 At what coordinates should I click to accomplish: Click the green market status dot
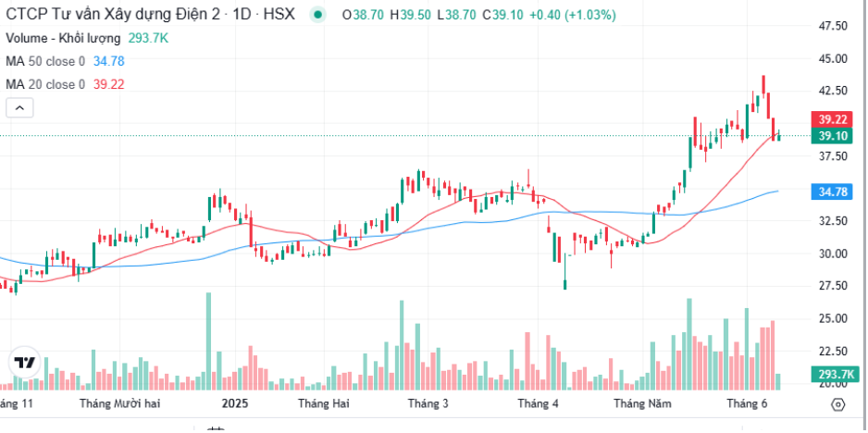coord(317,15)
